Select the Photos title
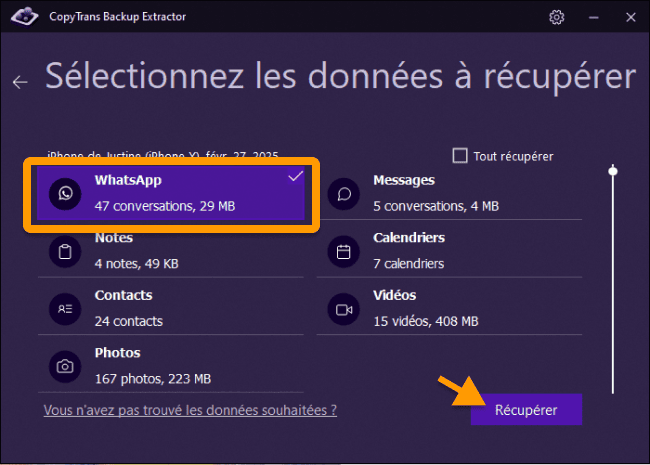650x465 pixels. pyautogui.click(x=117, y=353)
